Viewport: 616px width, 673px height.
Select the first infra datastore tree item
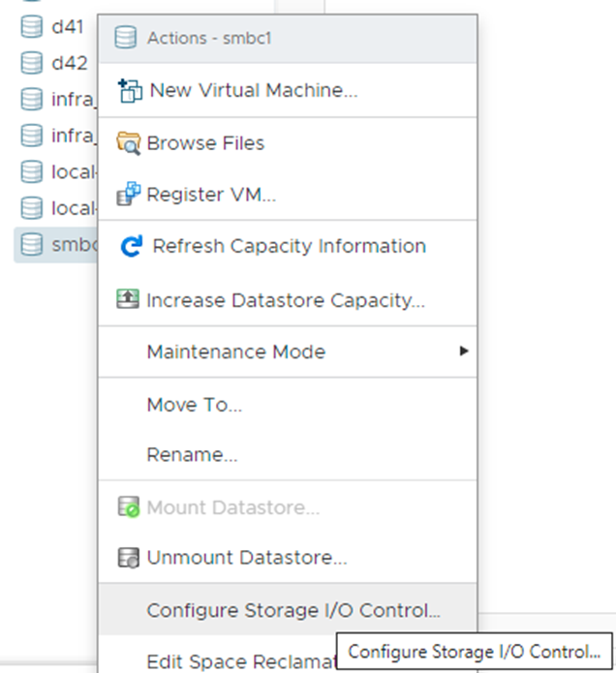[x=58, y=100]
